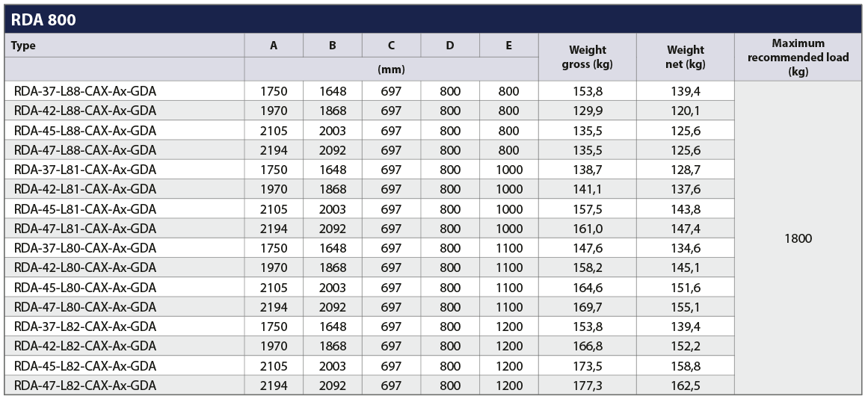The height and width of the screenshot is (399, 868).
Task: Click the net weight value 120,1
Action: (x=686, y=111)
